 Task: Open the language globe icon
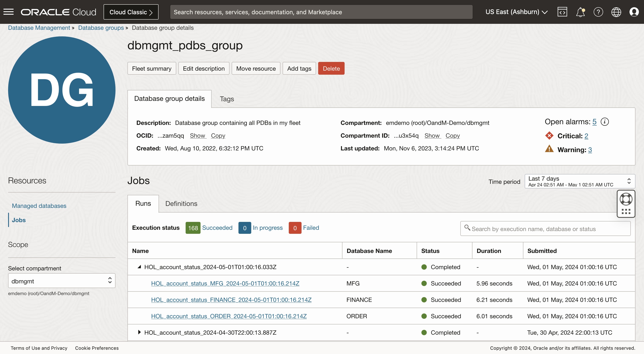pos(616,12)
